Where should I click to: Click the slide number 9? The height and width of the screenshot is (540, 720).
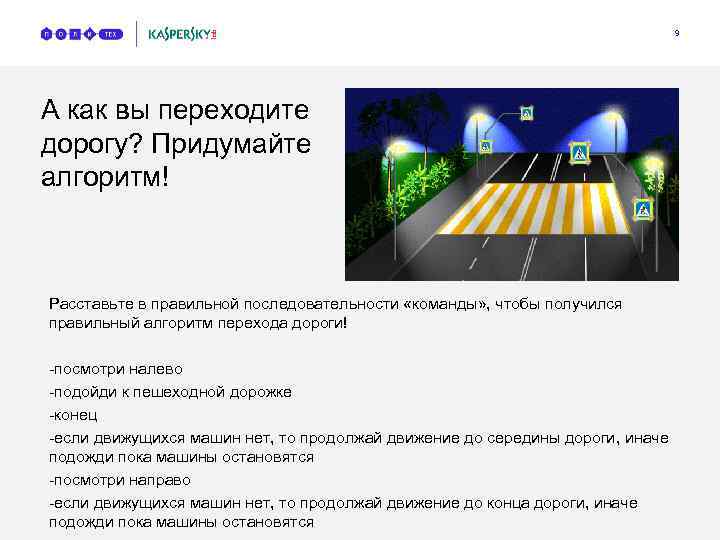[x=676, y=33]
